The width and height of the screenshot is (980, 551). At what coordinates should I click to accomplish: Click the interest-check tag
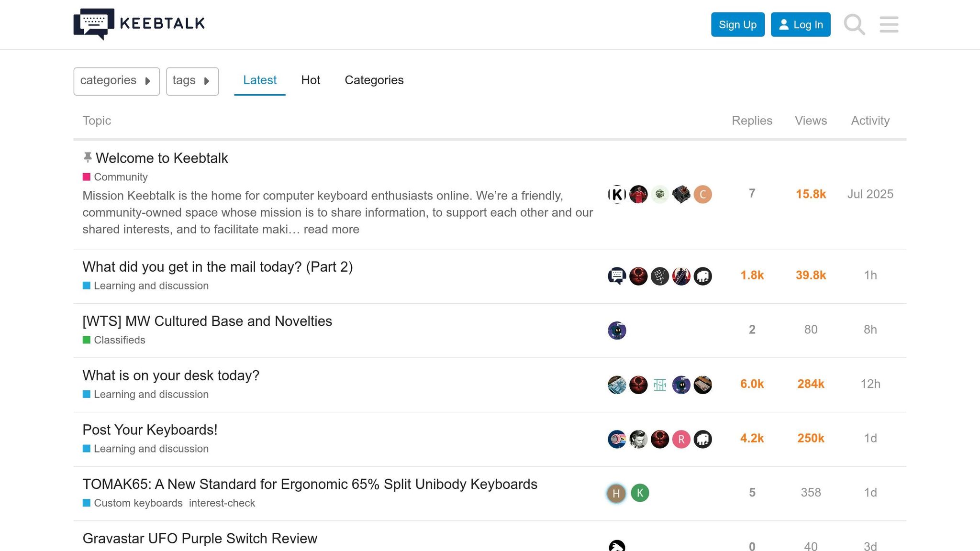click(x=222, y=503)
